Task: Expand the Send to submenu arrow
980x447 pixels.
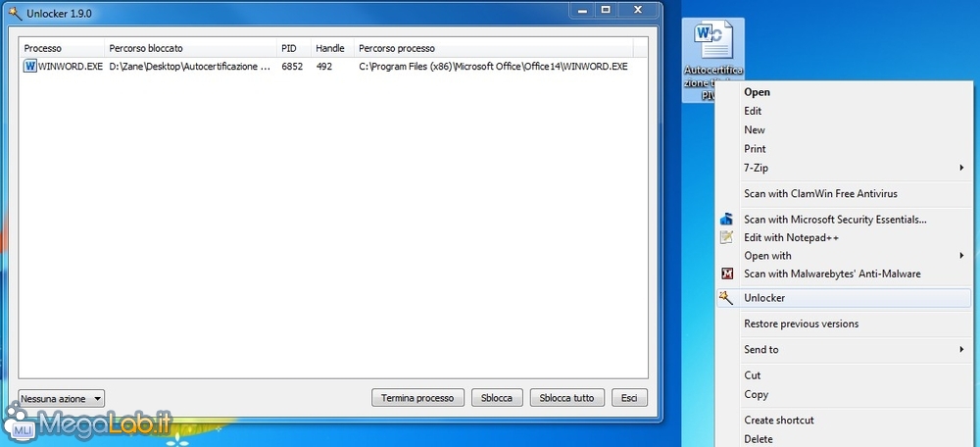Action: 961,350
